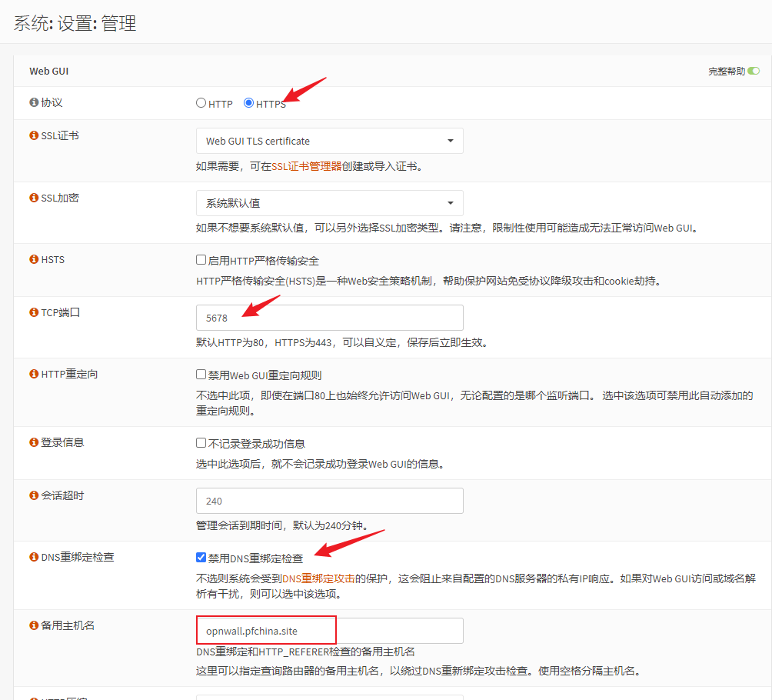This screenshot has width=772, height=700.
Task: Check the 不记录登录成功信息 checkbox
Action: coord(201,443)
